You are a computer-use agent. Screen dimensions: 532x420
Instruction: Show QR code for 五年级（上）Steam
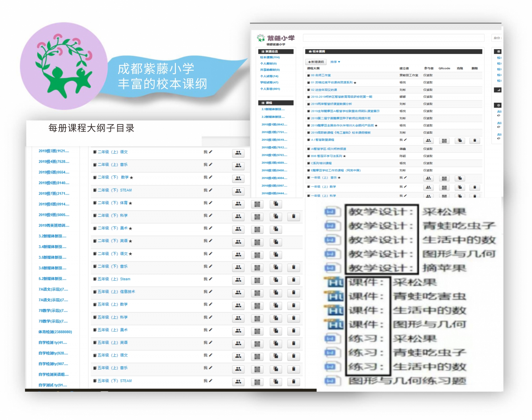[257, 280]
